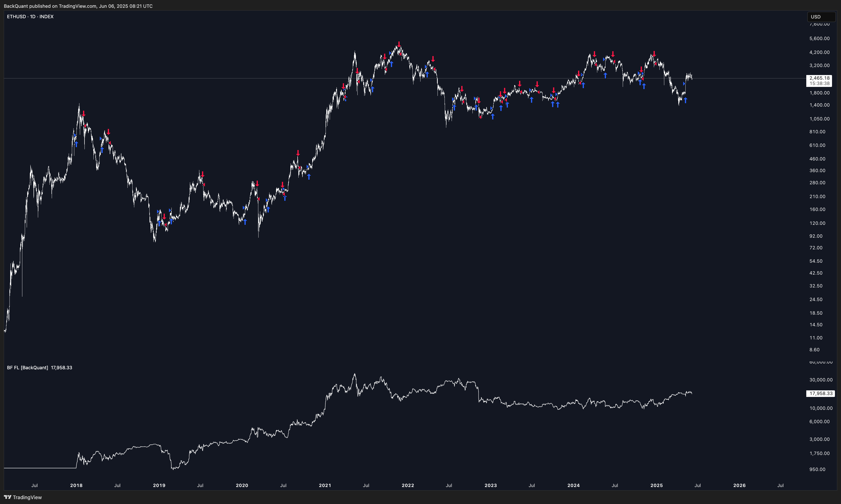The image size is (841, 504).
Task: Click the 2020 label on the time axis
Action: coord(242,485)
